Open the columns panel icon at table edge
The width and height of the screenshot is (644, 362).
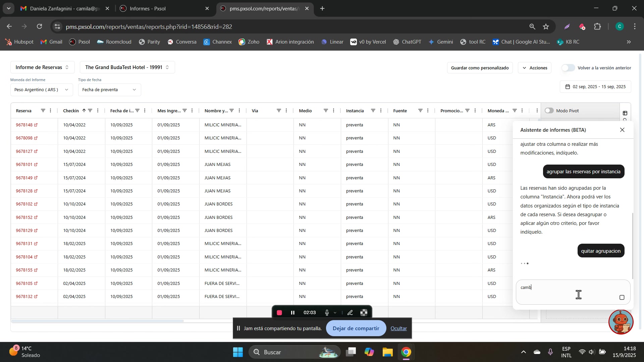pos(625,113)
